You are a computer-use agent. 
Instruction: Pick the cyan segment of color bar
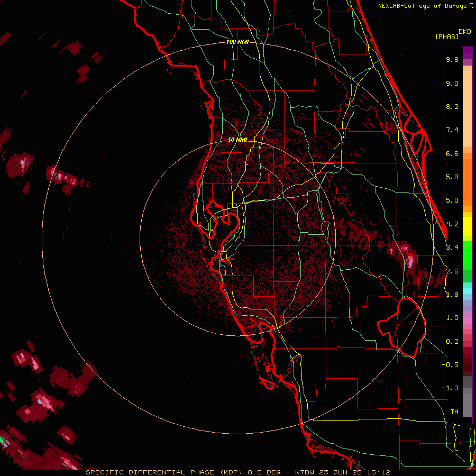467,291
